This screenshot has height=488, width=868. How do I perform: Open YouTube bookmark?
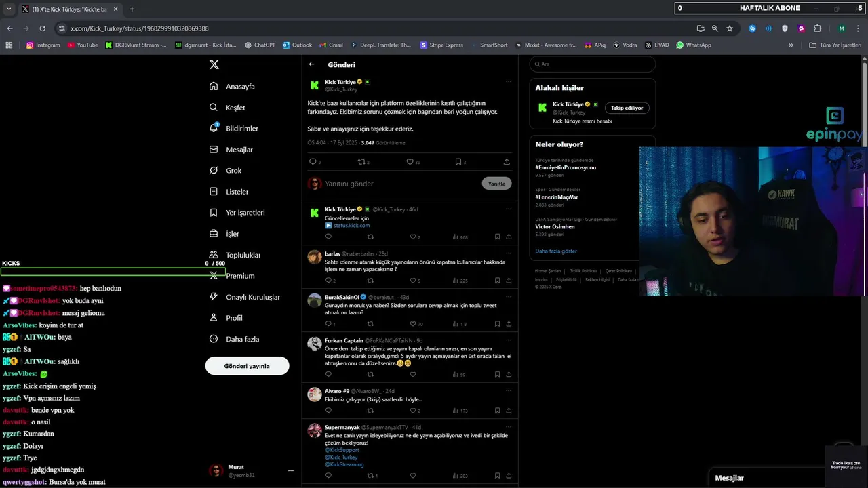(x=83, y=45)
